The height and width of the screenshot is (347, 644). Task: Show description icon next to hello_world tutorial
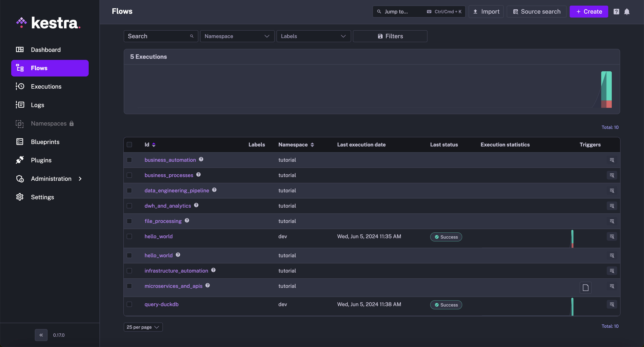point(178,255)
